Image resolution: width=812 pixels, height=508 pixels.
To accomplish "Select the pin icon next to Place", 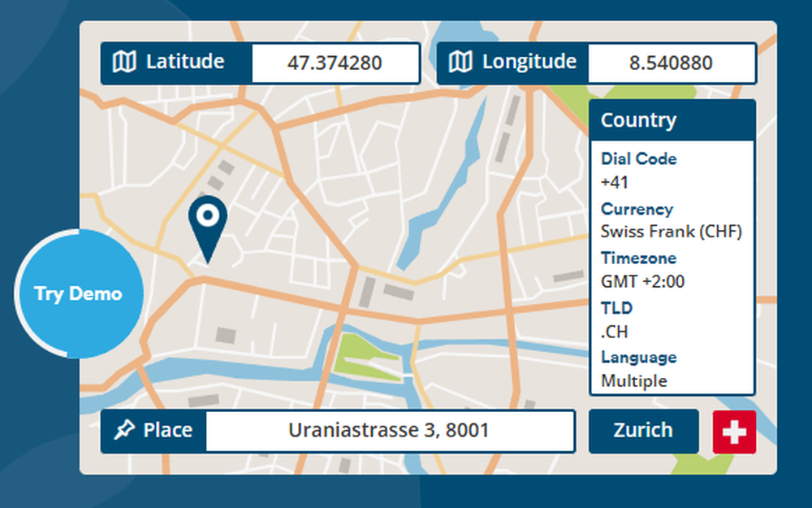I will 123,431.
